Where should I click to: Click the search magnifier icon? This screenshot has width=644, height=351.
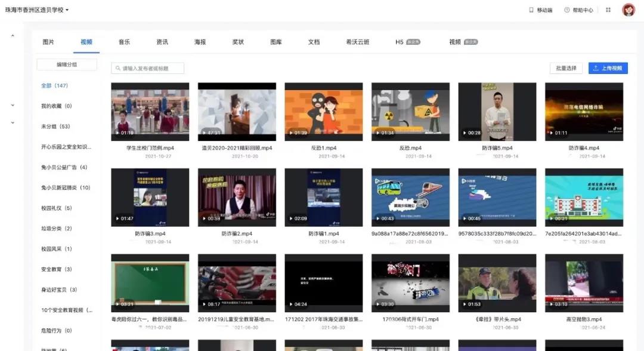click(117, 69)
